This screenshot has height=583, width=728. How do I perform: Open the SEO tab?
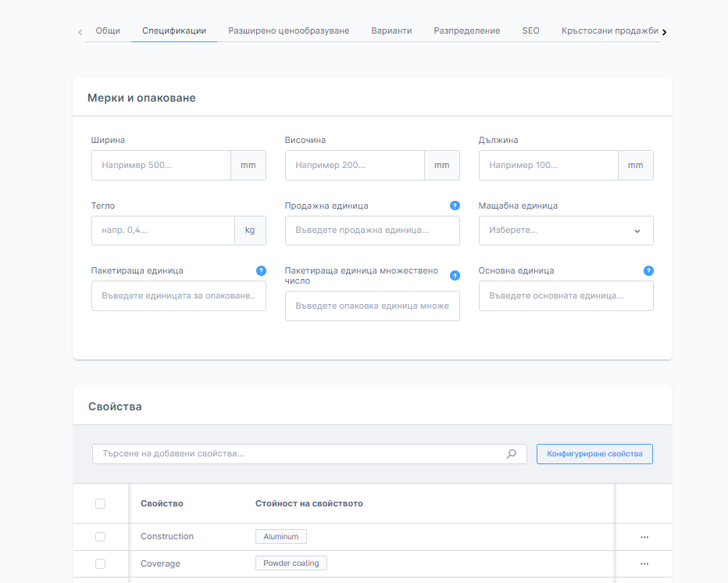530,31
